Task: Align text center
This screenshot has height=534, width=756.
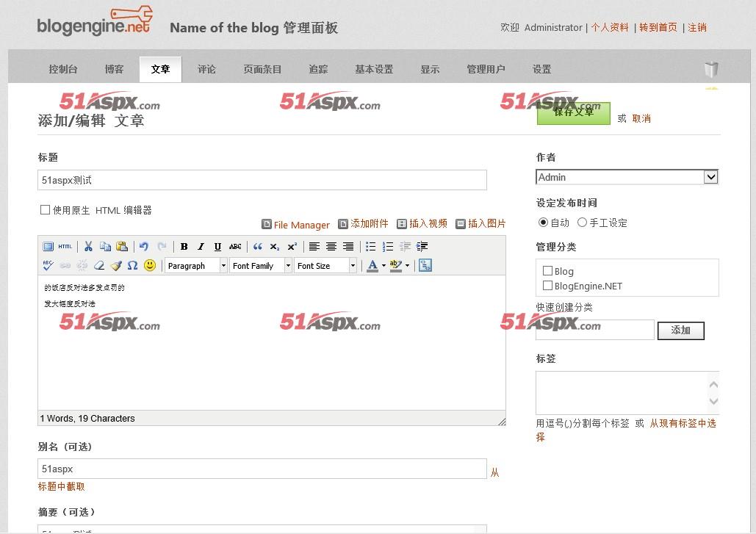Action: pos(331,247)
